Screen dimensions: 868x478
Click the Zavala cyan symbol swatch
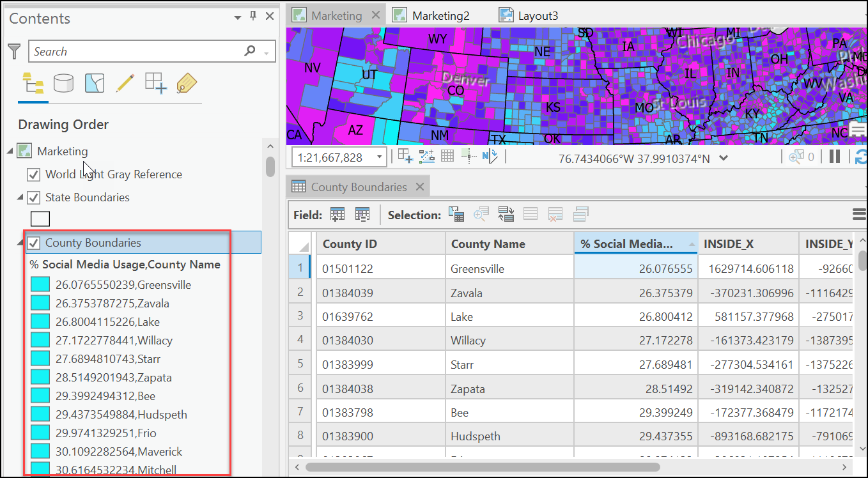40,303
